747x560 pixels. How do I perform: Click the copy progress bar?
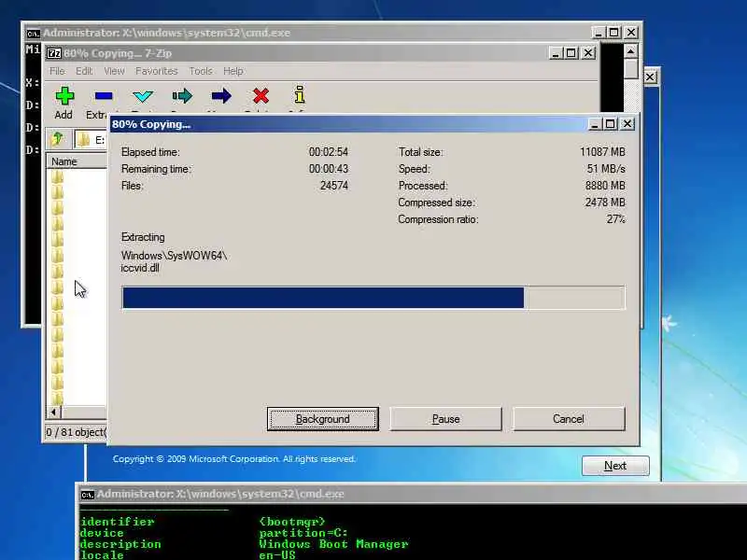click(x=373, y=298)
